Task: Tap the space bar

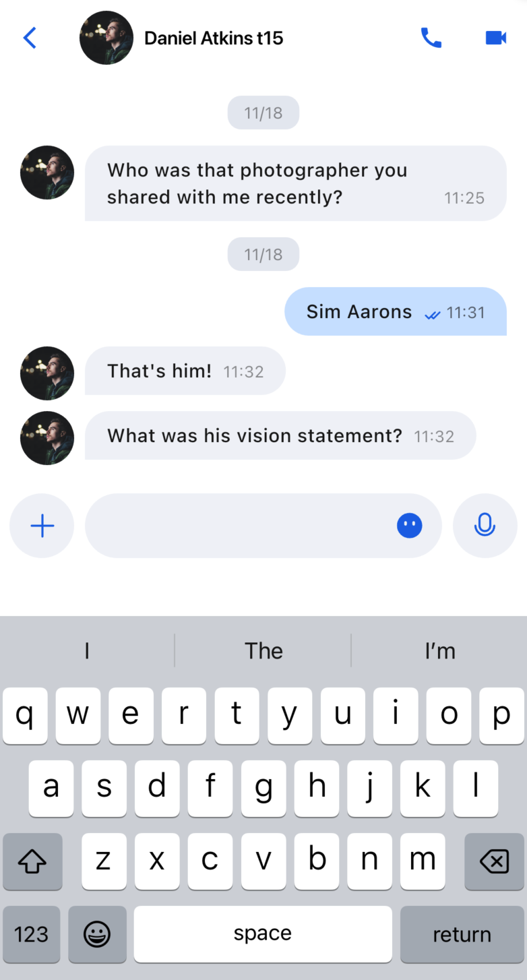Action: 263,934
